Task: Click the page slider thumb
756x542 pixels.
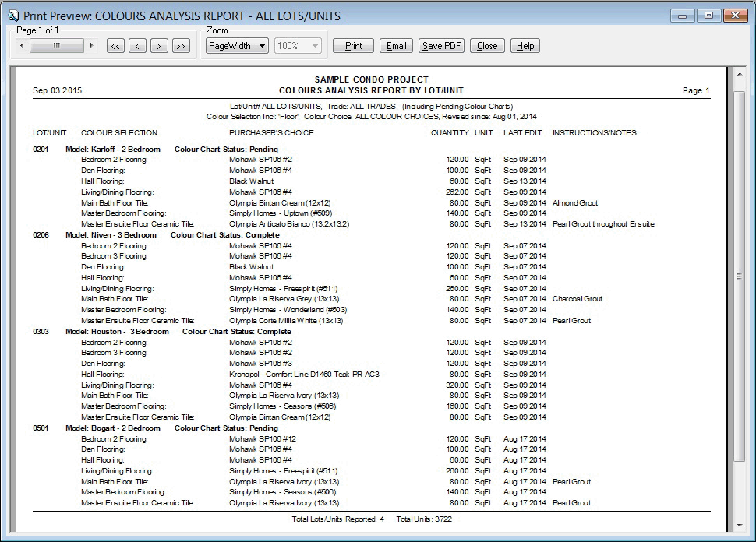Action: 56,46
